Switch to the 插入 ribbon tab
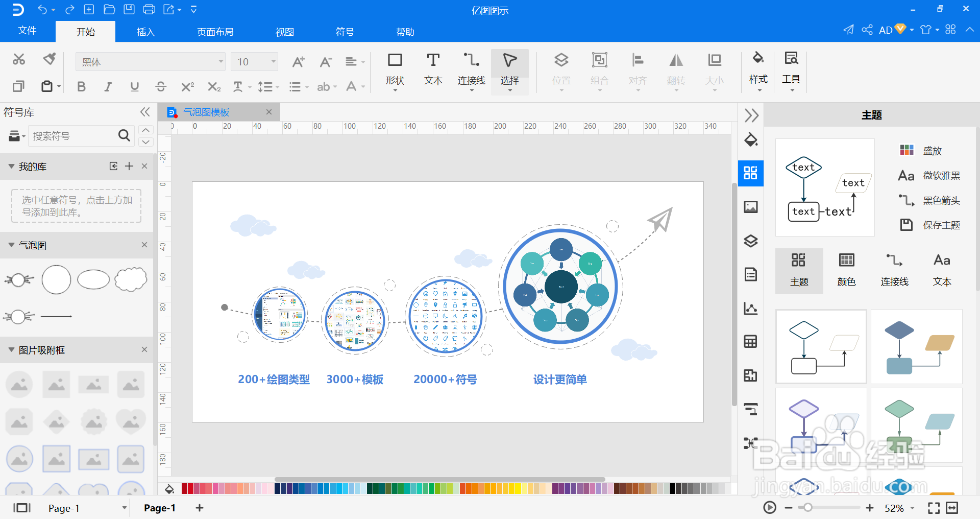Viewport: 980px width, 519px height. 145,32
